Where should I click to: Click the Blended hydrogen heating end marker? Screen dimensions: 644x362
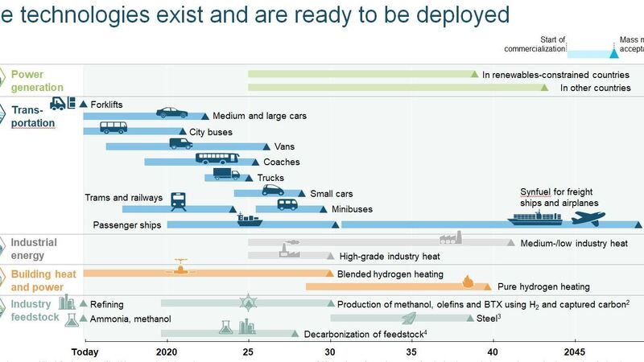(x=329, y=274)
